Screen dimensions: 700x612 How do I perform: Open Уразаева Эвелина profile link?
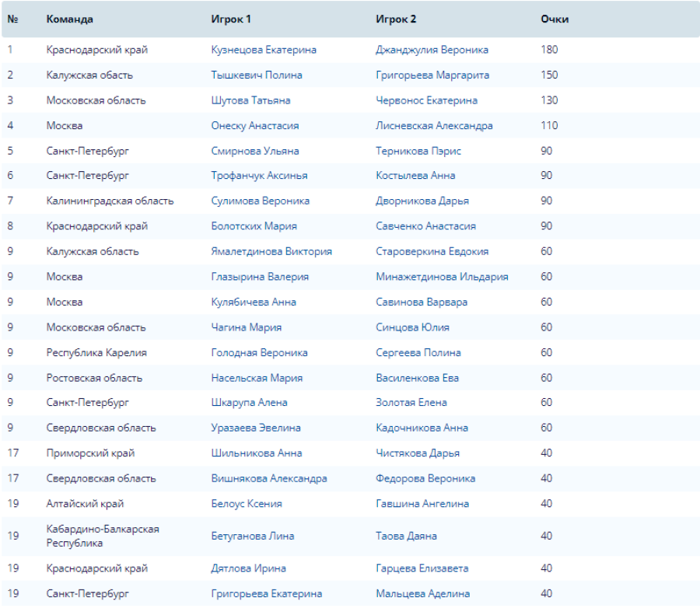click(x=256, y=428)
